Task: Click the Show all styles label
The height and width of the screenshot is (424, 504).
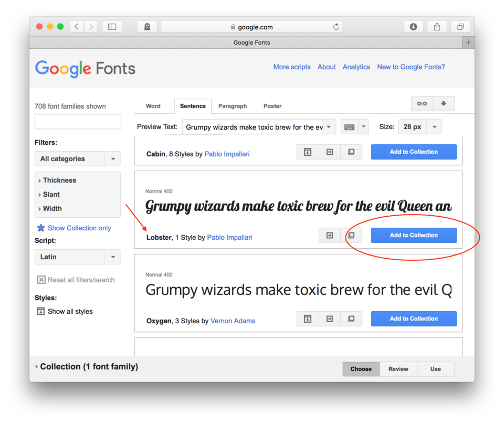Action: (70, 312)
